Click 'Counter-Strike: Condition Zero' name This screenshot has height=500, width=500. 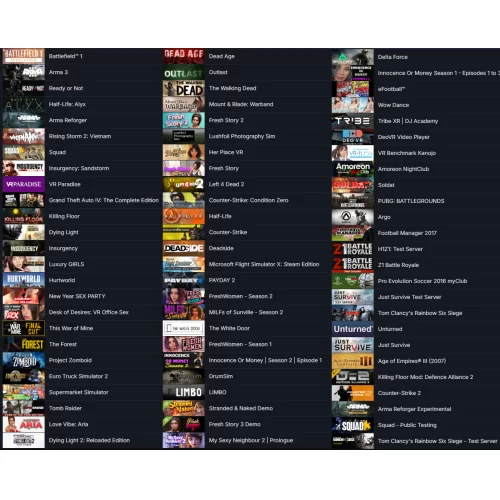[x=249, y=200]
